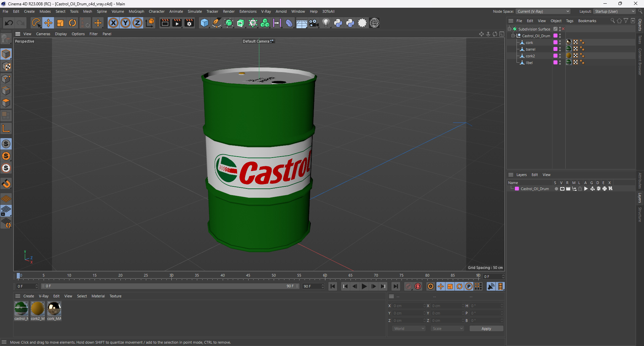Toggle Castrol_Oil_Drum layer solo dot
This screenshot has height=346, width=644.
coord(556,189)
